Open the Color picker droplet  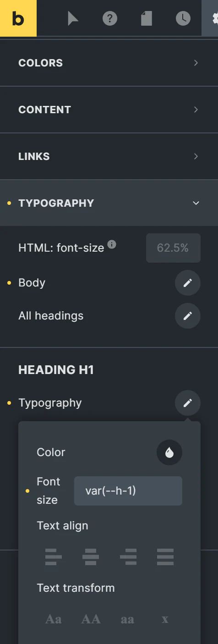pos(169,452)
